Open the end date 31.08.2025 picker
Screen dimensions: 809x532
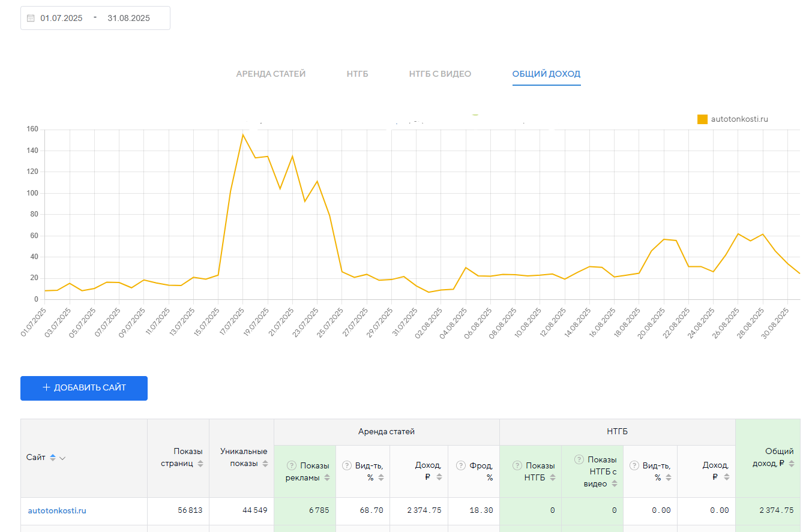[128, 18]
